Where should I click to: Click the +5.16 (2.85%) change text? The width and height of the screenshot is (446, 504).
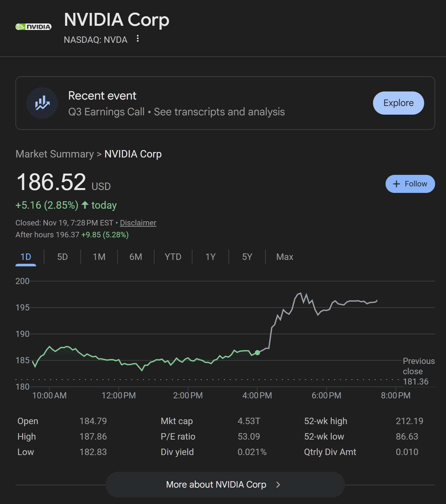pos(47,205)
